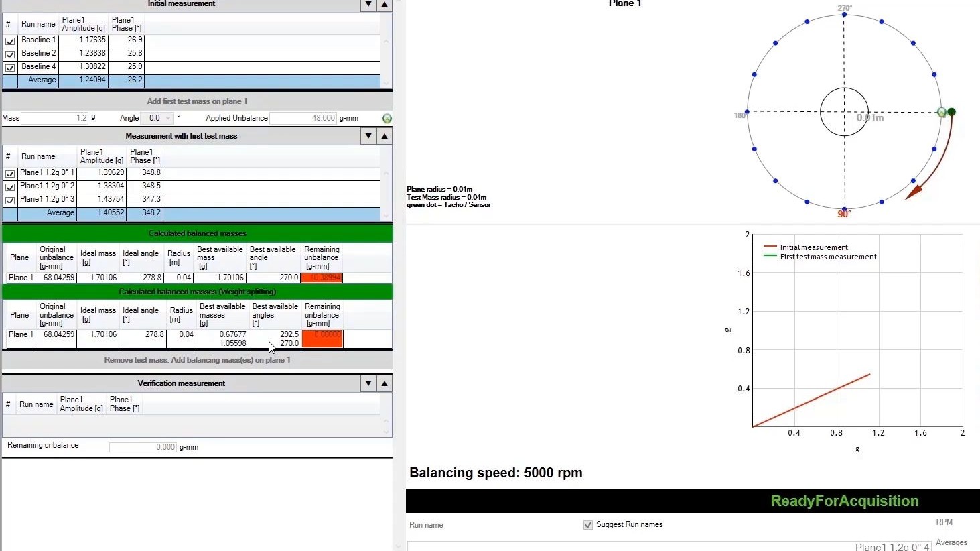Click the Run name column header in Verification measurement table
980x551 pixels.
pyautogui.click(x=36, y=404)
